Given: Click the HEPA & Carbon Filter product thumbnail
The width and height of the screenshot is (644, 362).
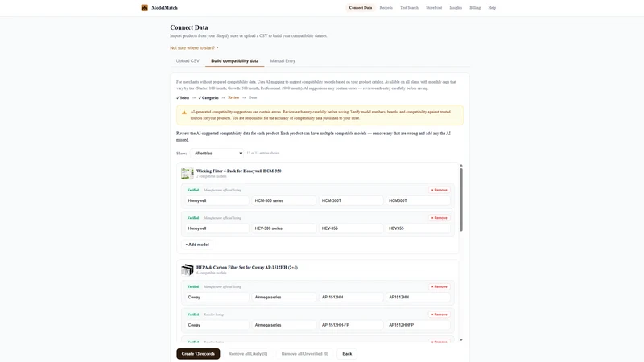Looking at the screenshot, I should pyautogui.click(x=188, y=269).
